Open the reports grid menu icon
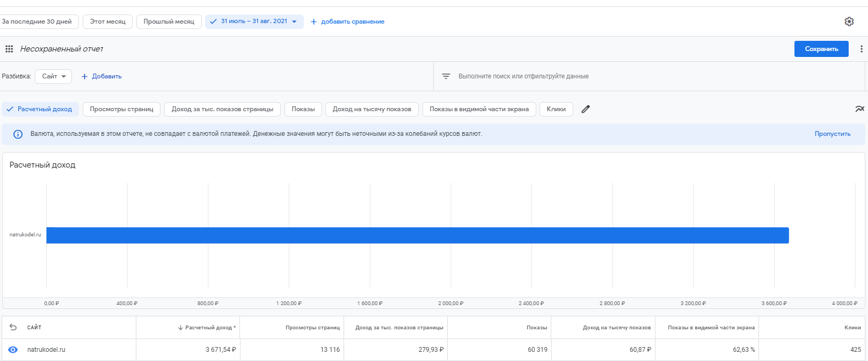This screenshot has height=361, width=868. (x=9, y=49)
